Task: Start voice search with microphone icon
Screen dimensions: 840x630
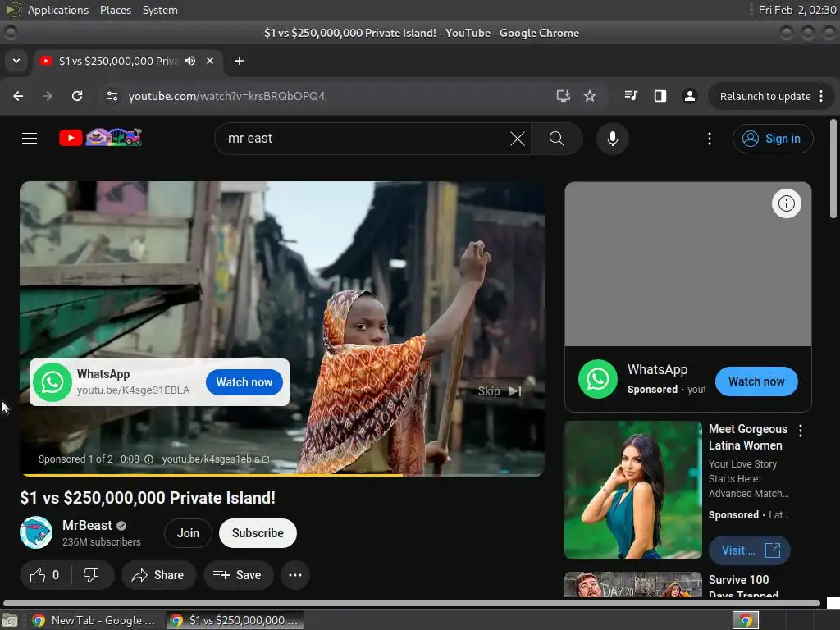Action: [x=612, y=139]
